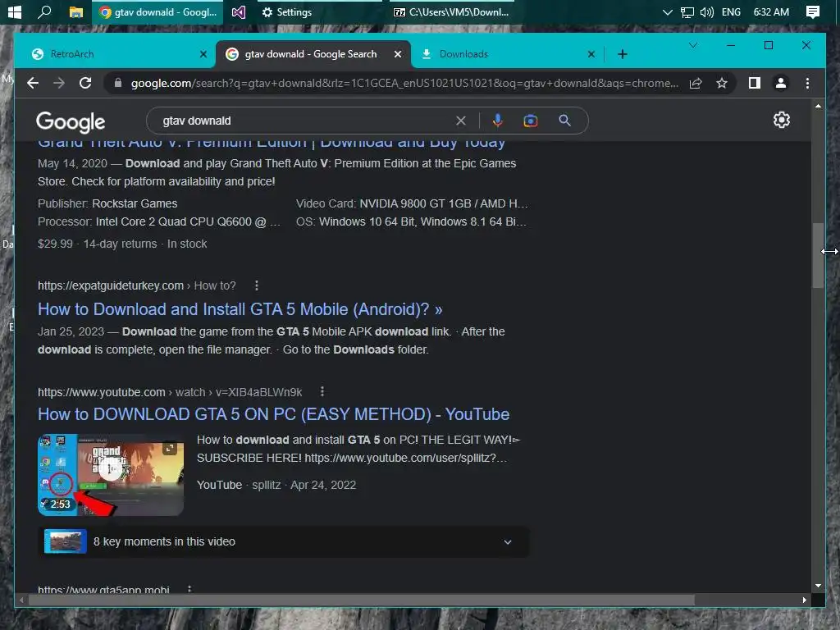Play the GTA 5 video thumbnail
This screenshot has height=630, width=840.
111,475
